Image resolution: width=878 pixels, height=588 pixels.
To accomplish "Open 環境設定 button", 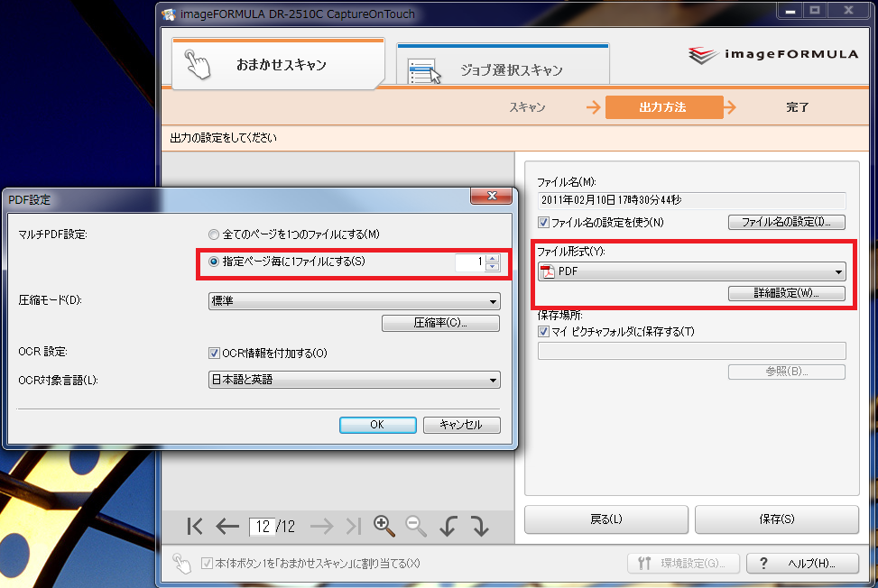I will tap(683, 564).
